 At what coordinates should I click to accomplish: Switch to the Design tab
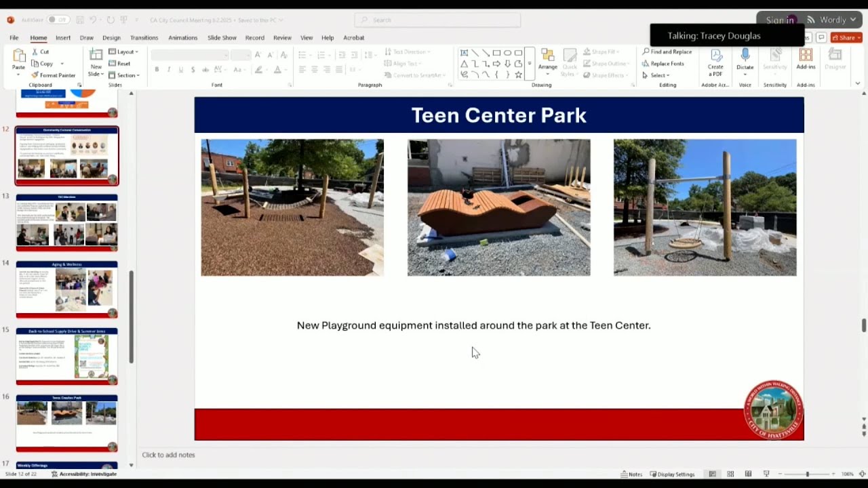coord(111,38)
